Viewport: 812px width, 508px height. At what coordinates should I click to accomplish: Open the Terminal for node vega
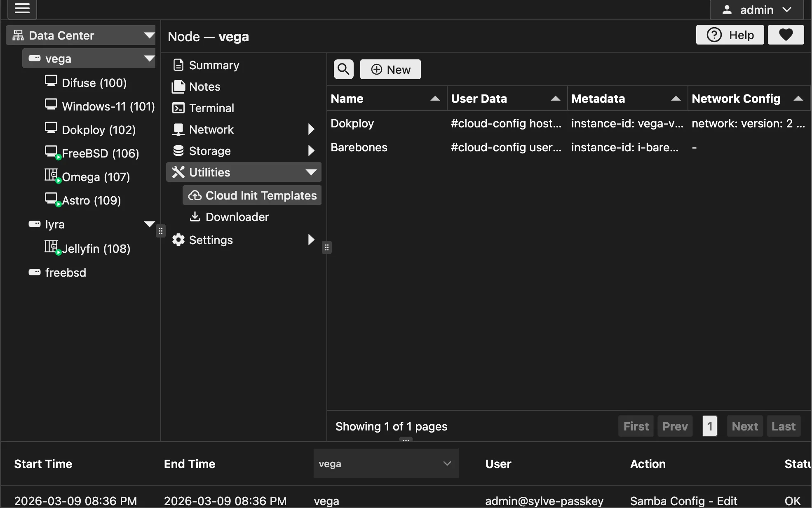tap(212, 108)
